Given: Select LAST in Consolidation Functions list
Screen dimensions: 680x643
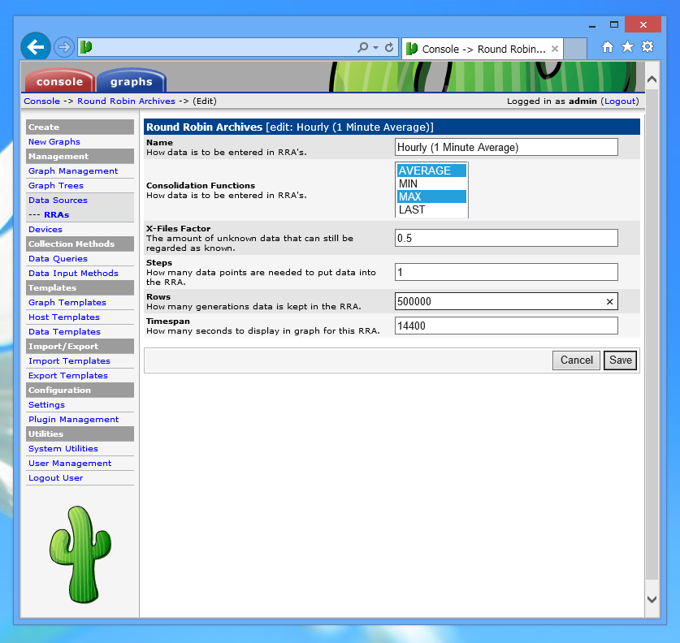Looking at the screenshot, I should [x=432, y=209].
